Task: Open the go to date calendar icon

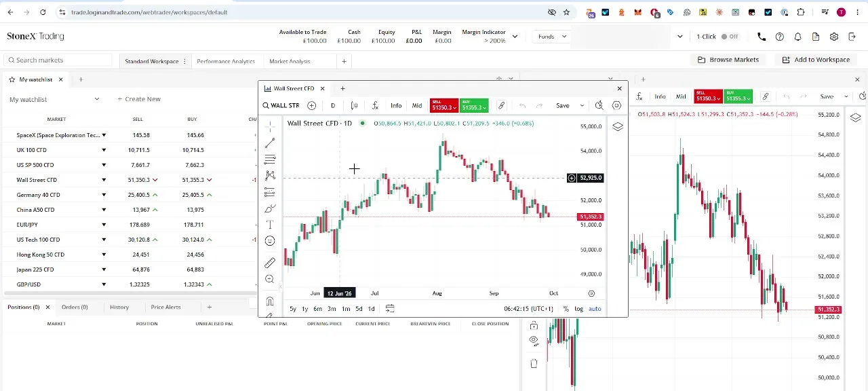Action: click(x=390, y=308)
